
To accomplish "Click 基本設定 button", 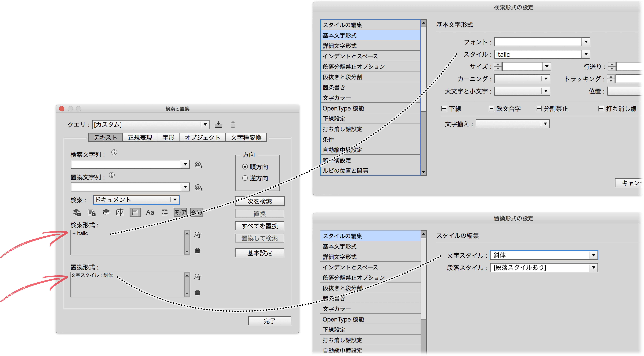I will click(x=260, y=253).
